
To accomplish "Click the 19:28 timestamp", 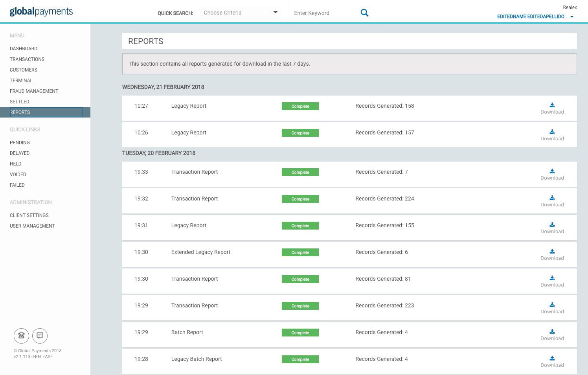I will tap(141, 359).
